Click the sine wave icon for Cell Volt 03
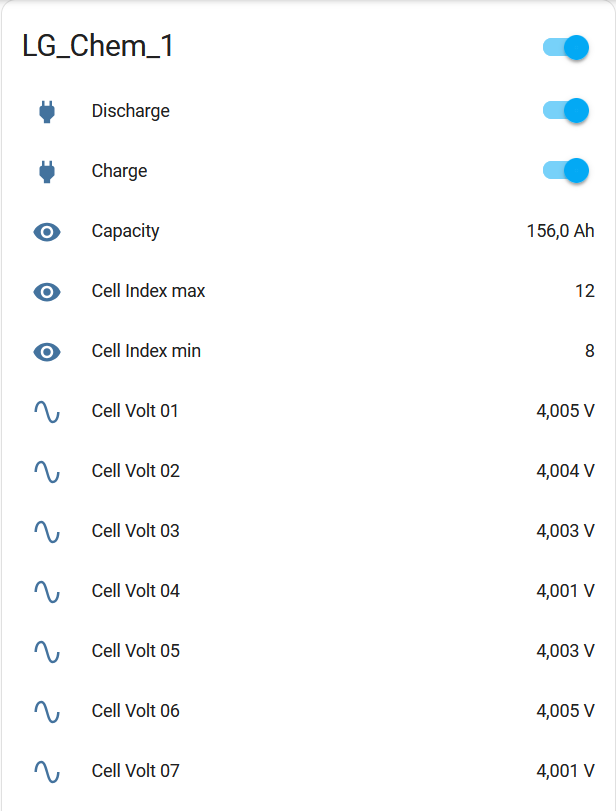 click(47, 531)
